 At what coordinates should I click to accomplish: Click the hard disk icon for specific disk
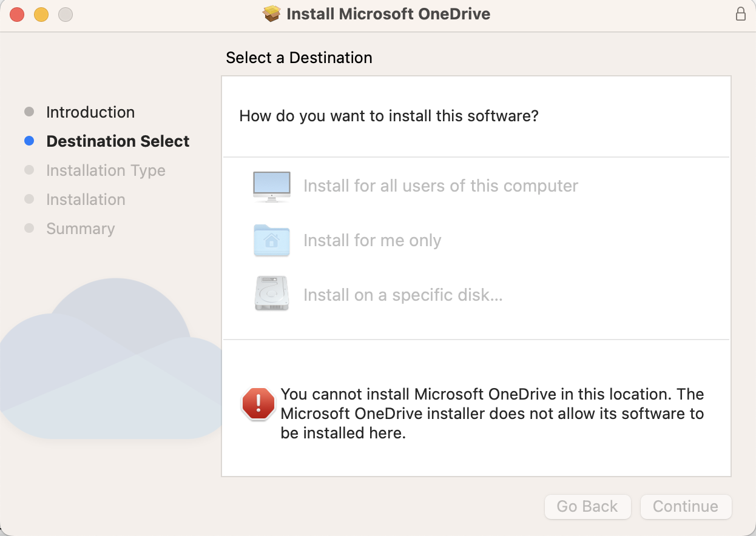point(271,294)
